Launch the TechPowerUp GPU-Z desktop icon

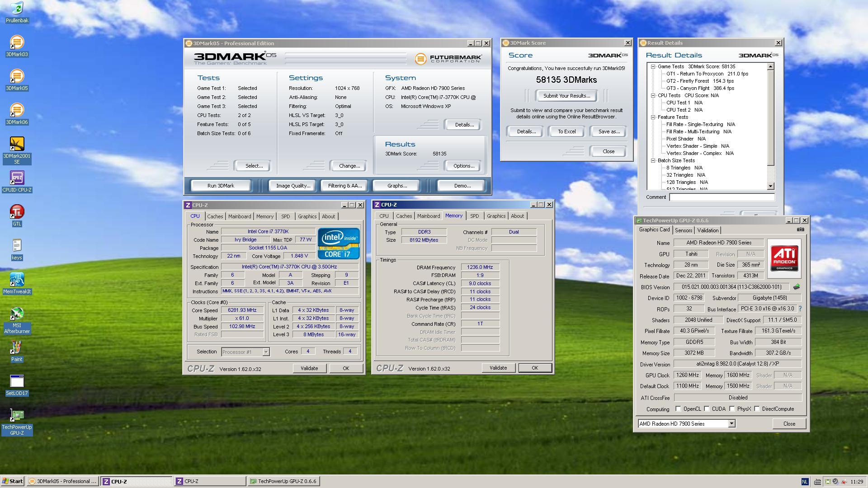(x=17, y=422)
